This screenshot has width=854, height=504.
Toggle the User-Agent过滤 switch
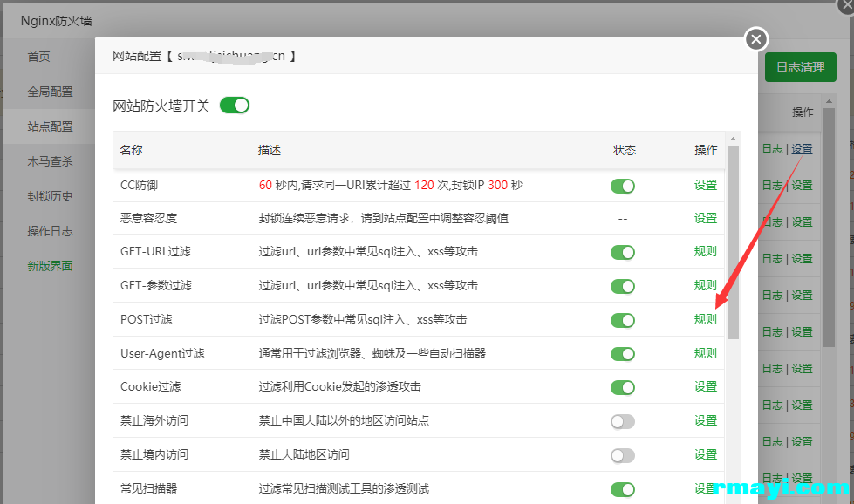tap(623, 354)
